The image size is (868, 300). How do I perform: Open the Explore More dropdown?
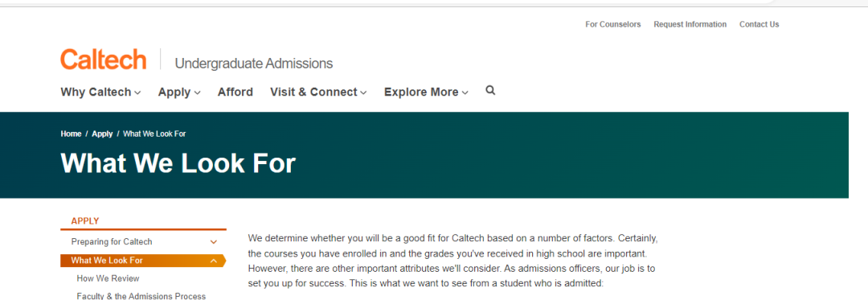pyautogui.click(x=426, y=92)
